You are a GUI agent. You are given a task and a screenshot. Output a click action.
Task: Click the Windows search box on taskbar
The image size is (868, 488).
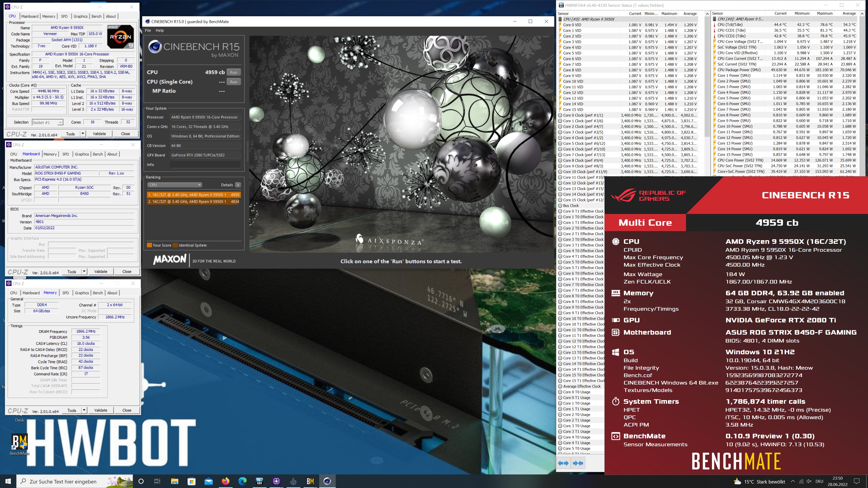pyautogui.click(x=74, y=481)
